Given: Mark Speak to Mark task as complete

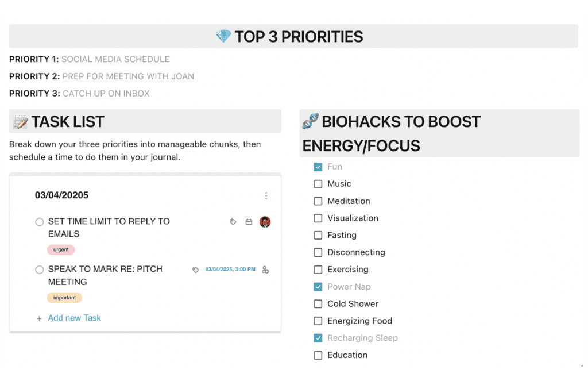Looking at the screenshot, I should [40, 270].
